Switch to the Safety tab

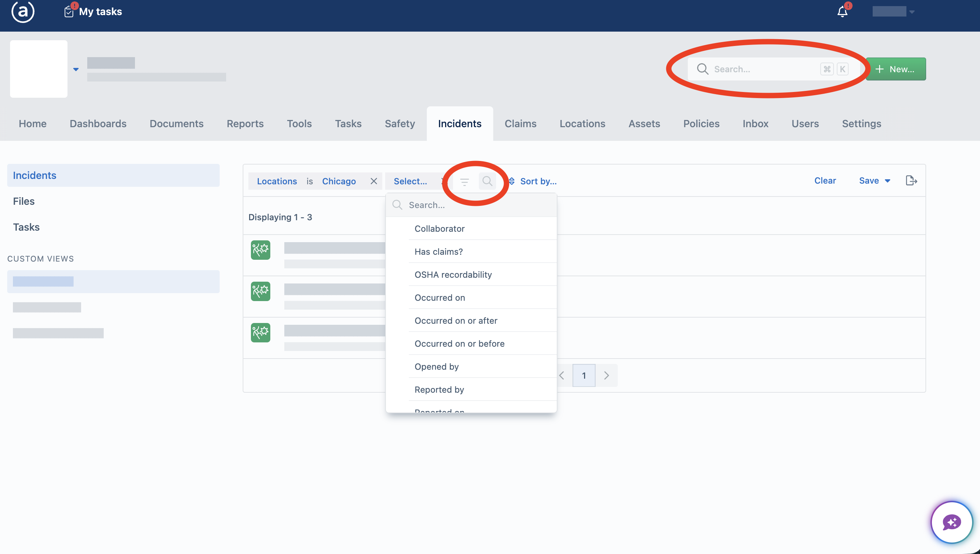(400, 123)
